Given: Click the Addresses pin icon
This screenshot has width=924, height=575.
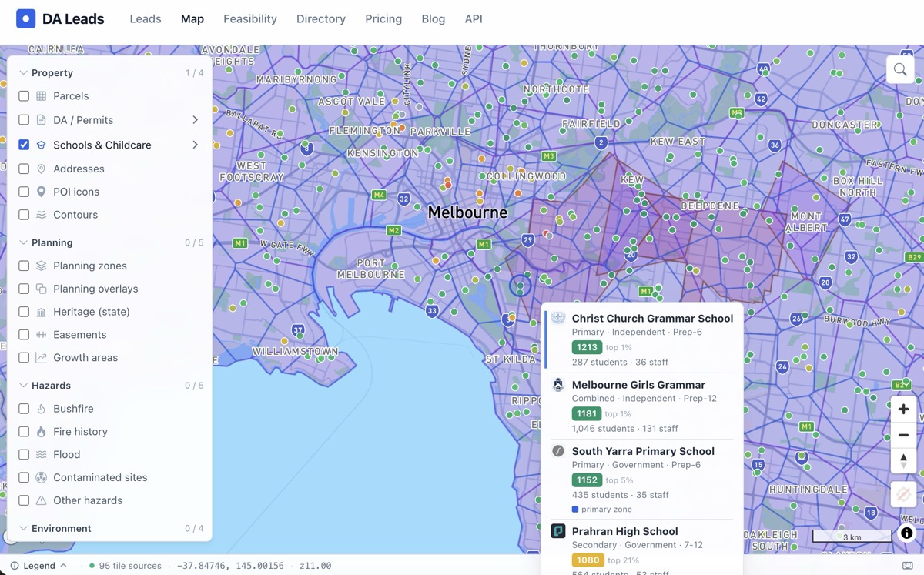Looking at the screenshot, I should tap(42, 169).
